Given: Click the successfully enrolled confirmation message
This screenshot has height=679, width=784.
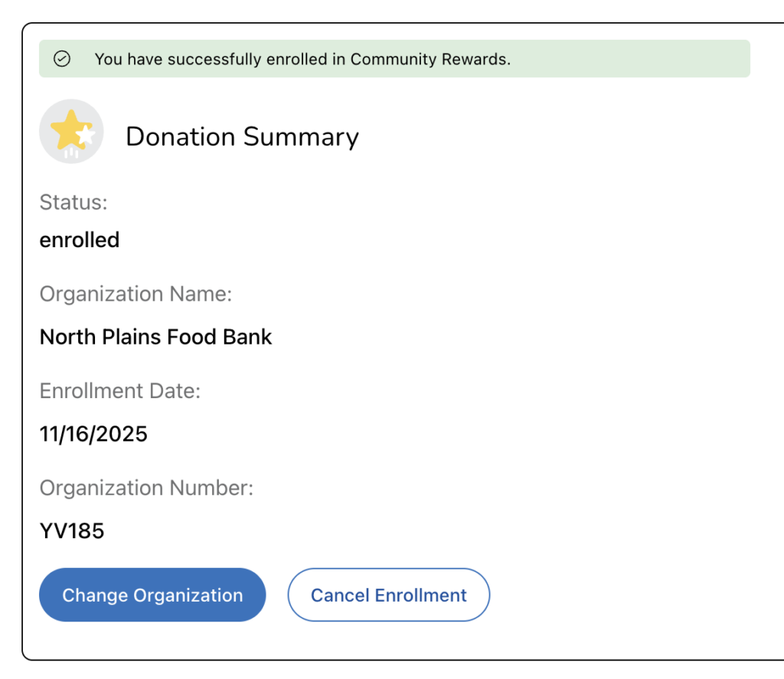Looking at the screenshot, I should tap(302, 59).
